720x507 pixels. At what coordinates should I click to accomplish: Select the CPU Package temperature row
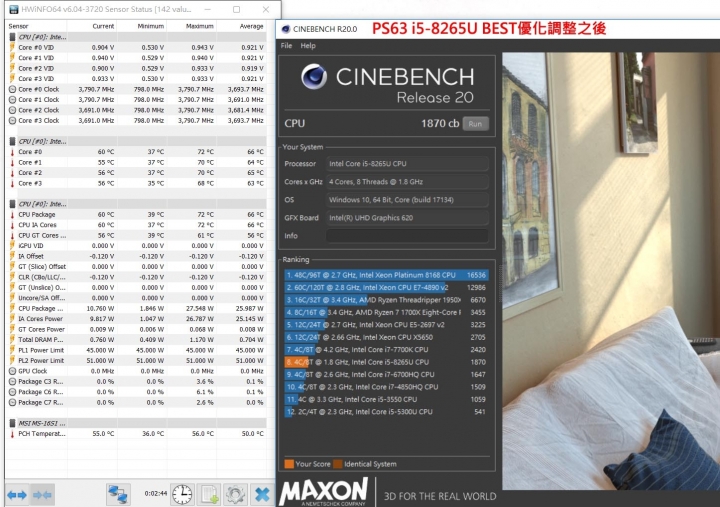coord(137,214)
